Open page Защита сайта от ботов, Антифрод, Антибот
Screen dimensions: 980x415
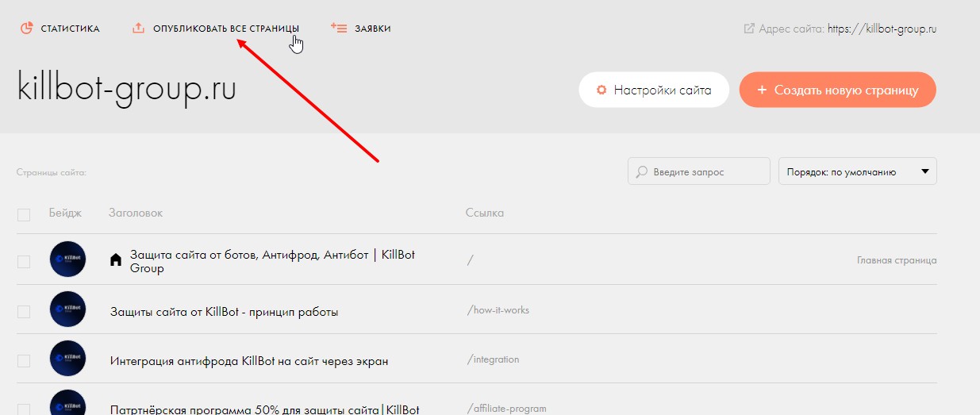[x=272, y=262]
